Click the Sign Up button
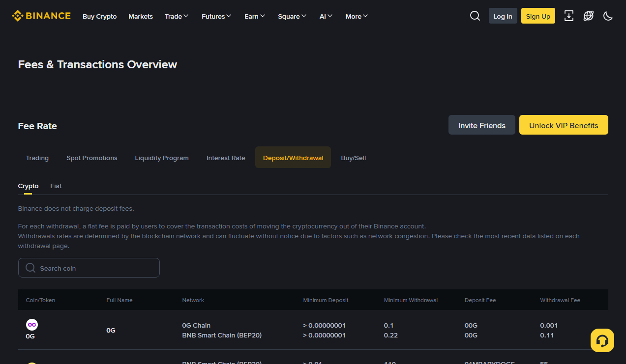 coord(538,16)
